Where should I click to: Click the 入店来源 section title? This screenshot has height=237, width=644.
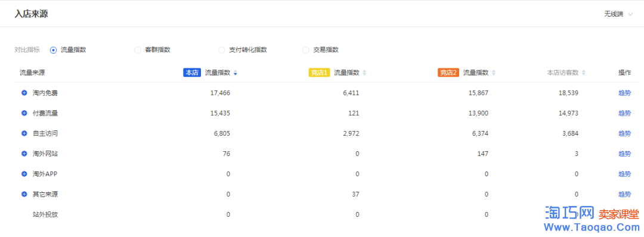coord(32,14)
